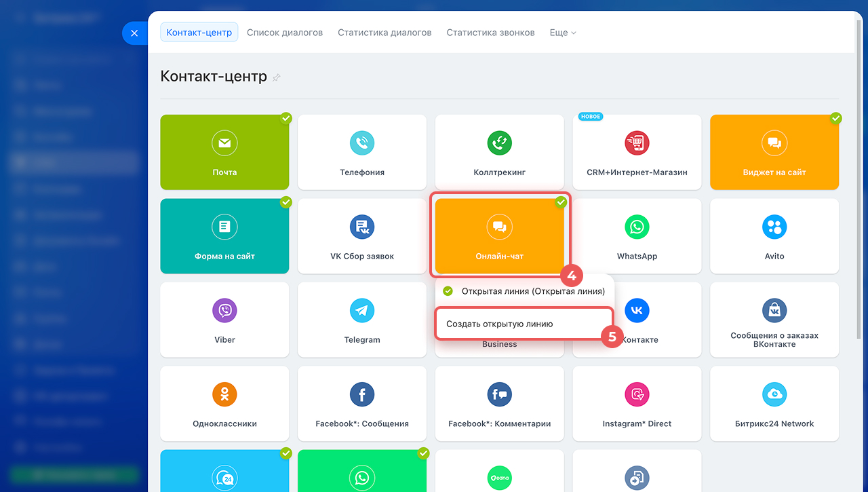Click the НОВОЕ badge on CRM+Интернет-Магазин
This screenshot has height=492, width=868.
[591, 117]
